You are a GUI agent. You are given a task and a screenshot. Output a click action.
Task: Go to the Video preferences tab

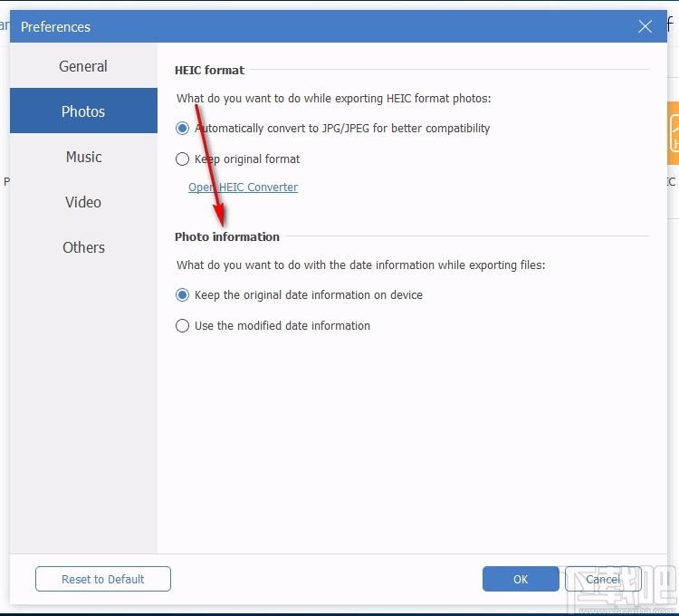[83, 202]
